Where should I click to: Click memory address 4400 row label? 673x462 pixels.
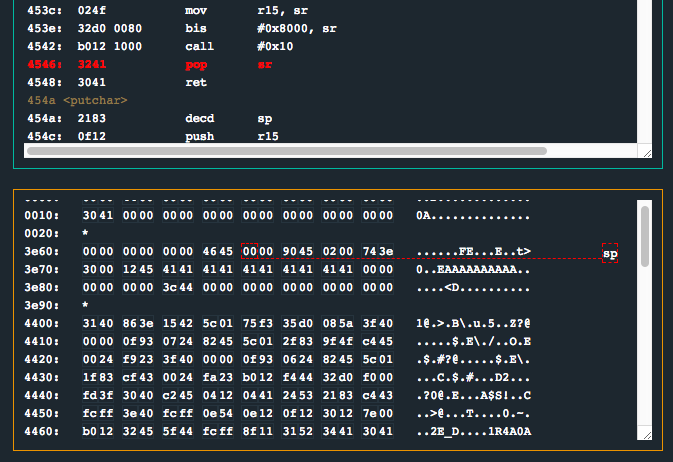point(41,323)
